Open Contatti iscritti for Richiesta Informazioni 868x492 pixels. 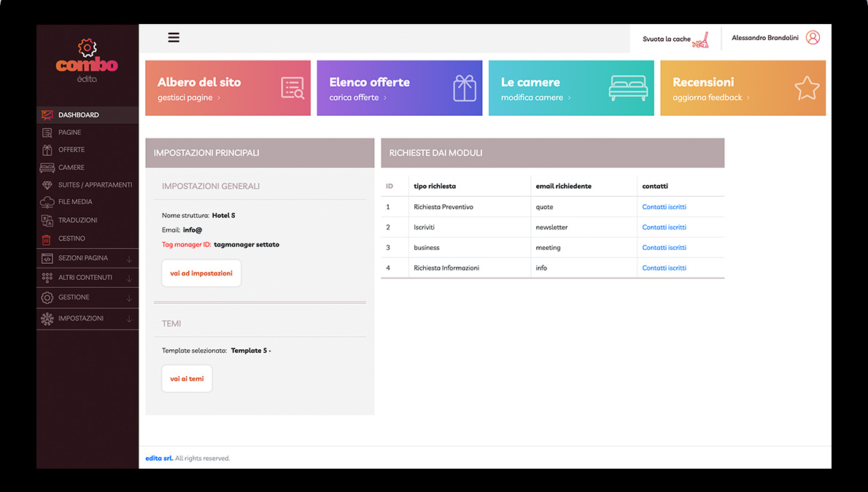click(664, 268)
